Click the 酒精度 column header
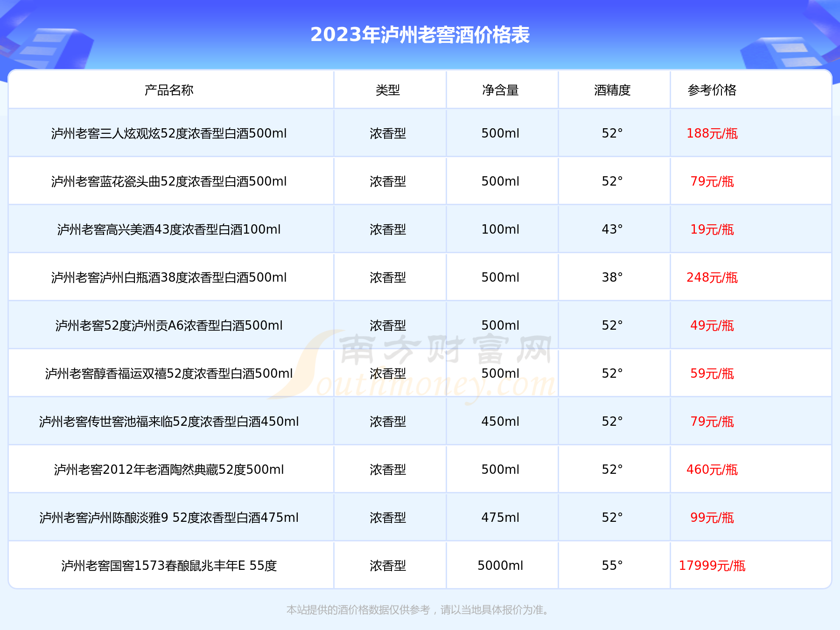Image resolution: width=840 pixels, height=630 pixels. (612, 90)
